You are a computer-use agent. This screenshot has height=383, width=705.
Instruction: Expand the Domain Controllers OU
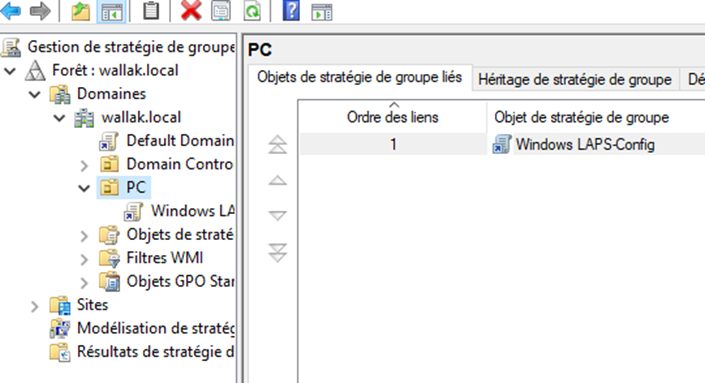click(x=84, y=165)
